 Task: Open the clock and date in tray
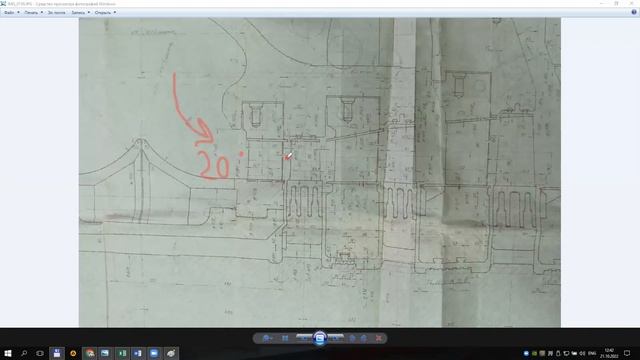(x=609, y=353)
